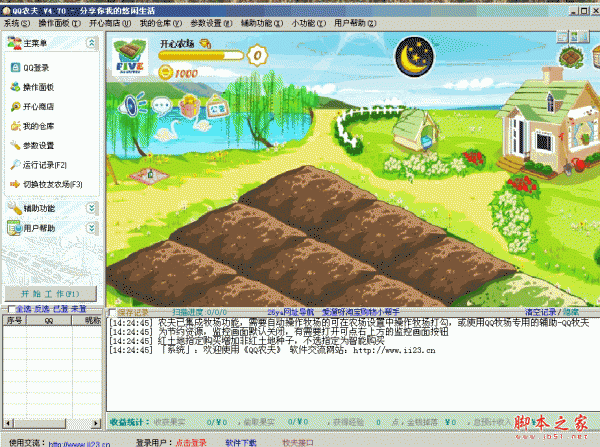Click the second monitor view toolbar button
The width and height of the screenshot is (600, 447).
click(x=574, y=37)
